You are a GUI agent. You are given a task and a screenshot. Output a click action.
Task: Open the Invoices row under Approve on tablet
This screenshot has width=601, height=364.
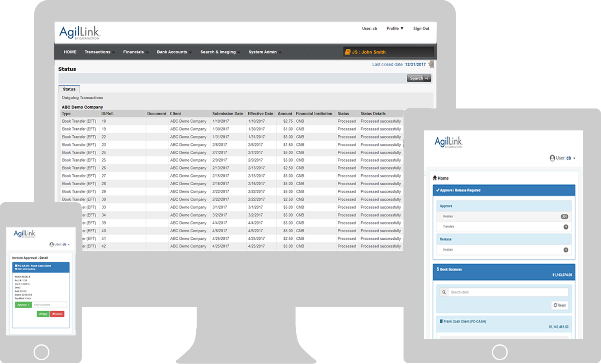(504, 217)
